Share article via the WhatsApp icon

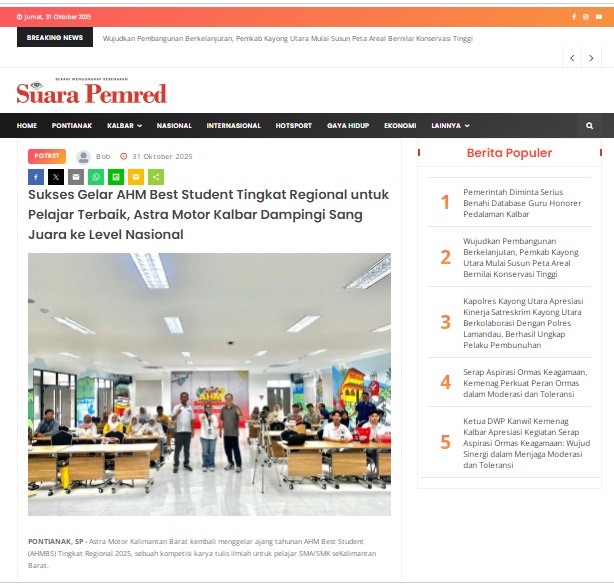pyautogui.click(x=96, y=177)
